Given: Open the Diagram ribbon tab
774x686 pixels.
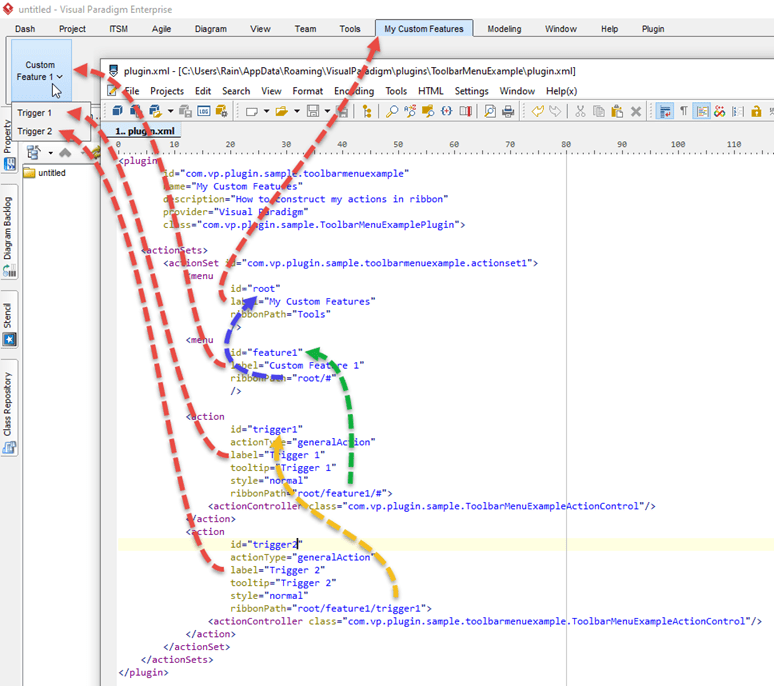Looking at the screenshot, I should click(x=211, y=29).
